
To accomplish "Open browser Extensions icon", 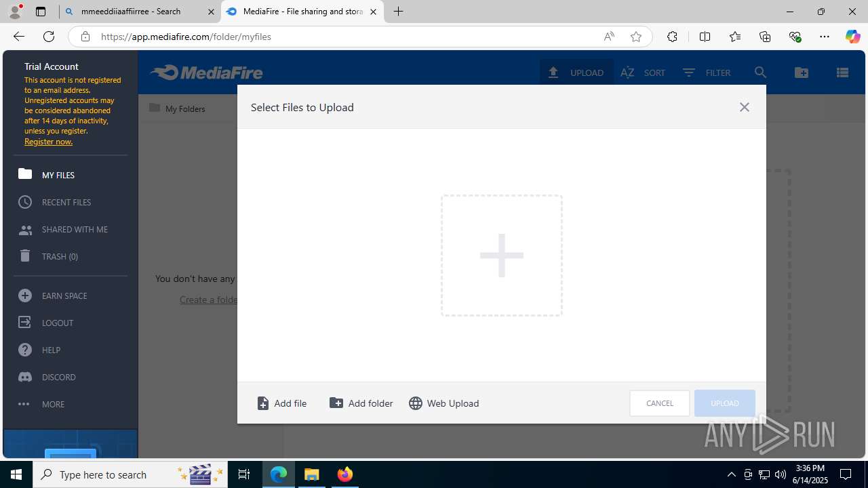I will point(672,37).
